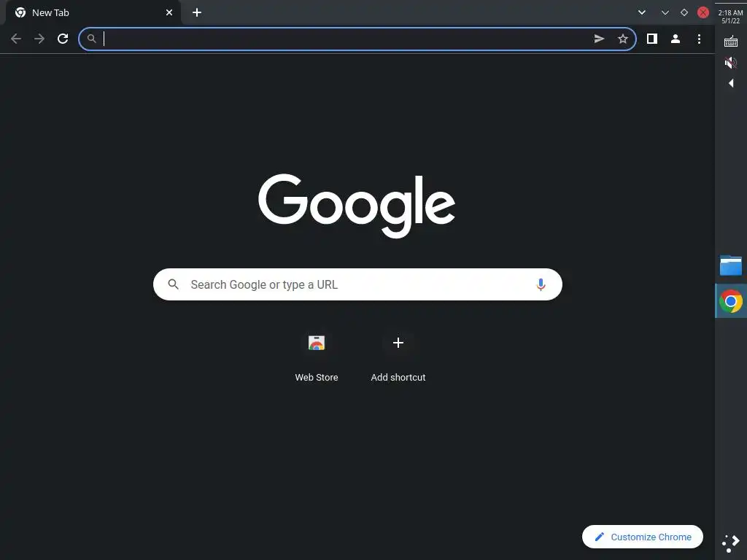The image size is (747, 560).
Task: Open the Files folder in the dock
Action: 731,265
